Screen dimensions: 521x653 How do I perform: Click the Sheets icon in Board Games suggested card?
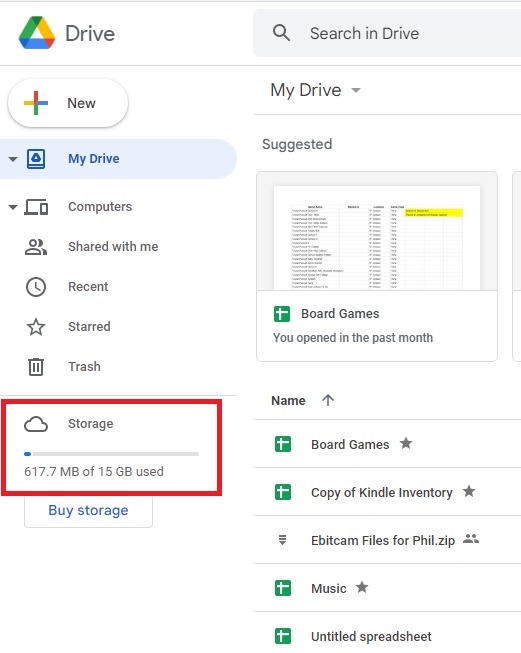coord(282,314)
